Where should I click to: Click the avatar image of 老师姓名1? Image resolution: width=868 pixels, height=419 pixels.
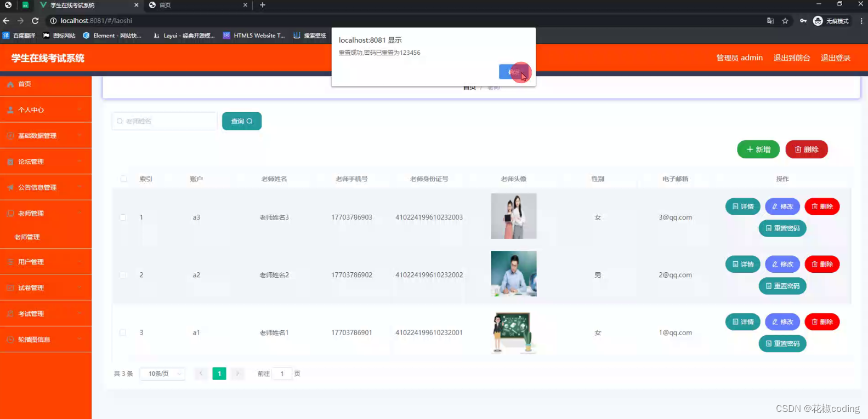[x=514, y=332]
